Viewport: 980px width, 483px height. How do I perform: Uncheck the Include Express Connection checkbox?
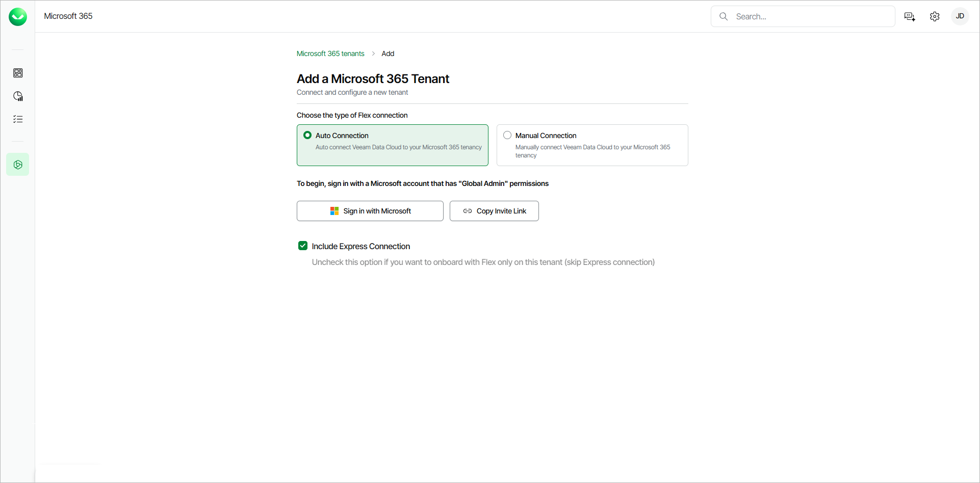pos(303,246)
